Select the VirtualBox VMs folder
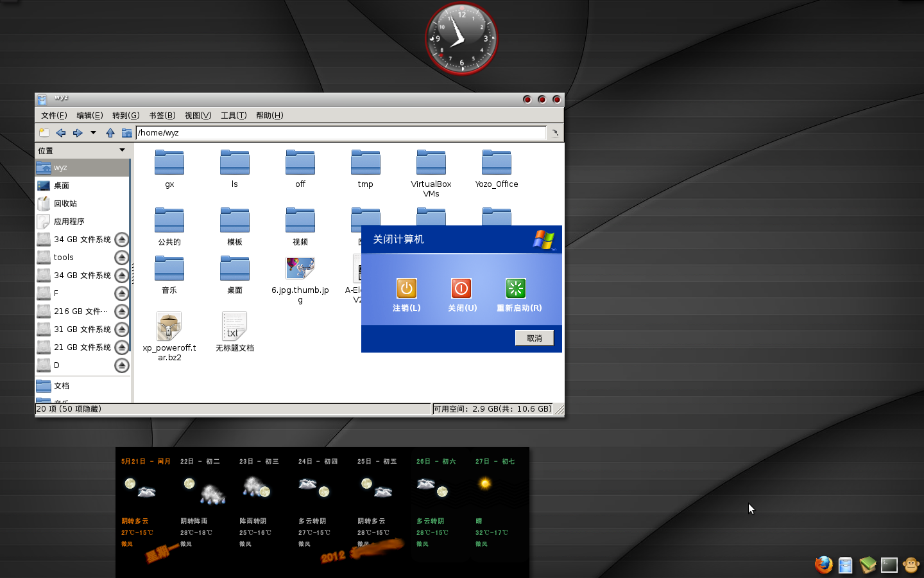Viewport: 924px width, 578px height. [431, 173]
